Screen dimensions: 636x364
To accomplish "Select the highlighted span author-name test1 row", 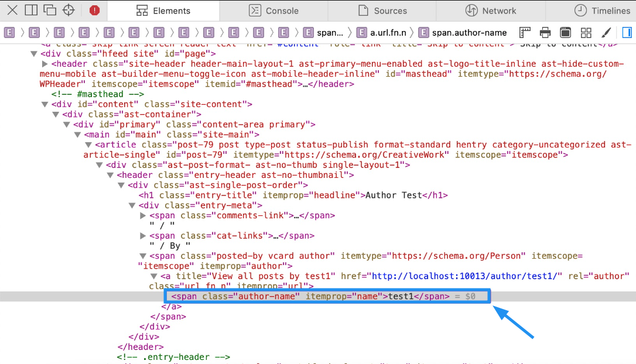I will pyautogui.click(x=318, y=296).
